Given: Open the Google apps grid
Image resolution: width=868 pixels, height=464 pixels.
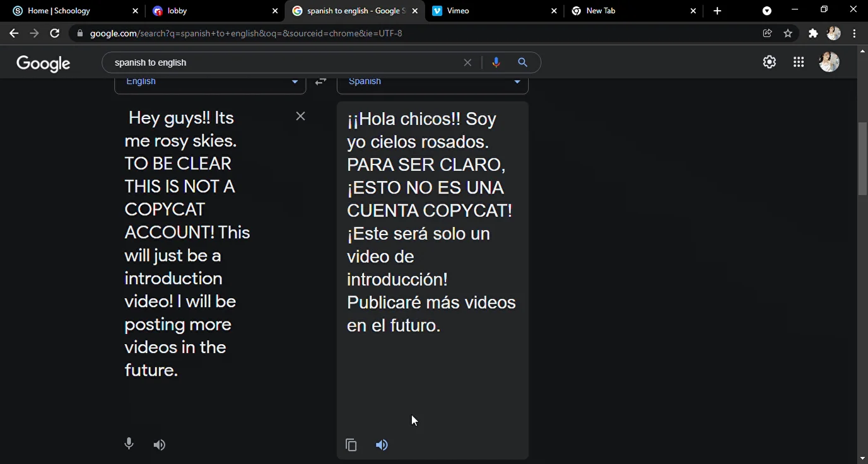Looking at the screenshot, I should click(799, 62).
